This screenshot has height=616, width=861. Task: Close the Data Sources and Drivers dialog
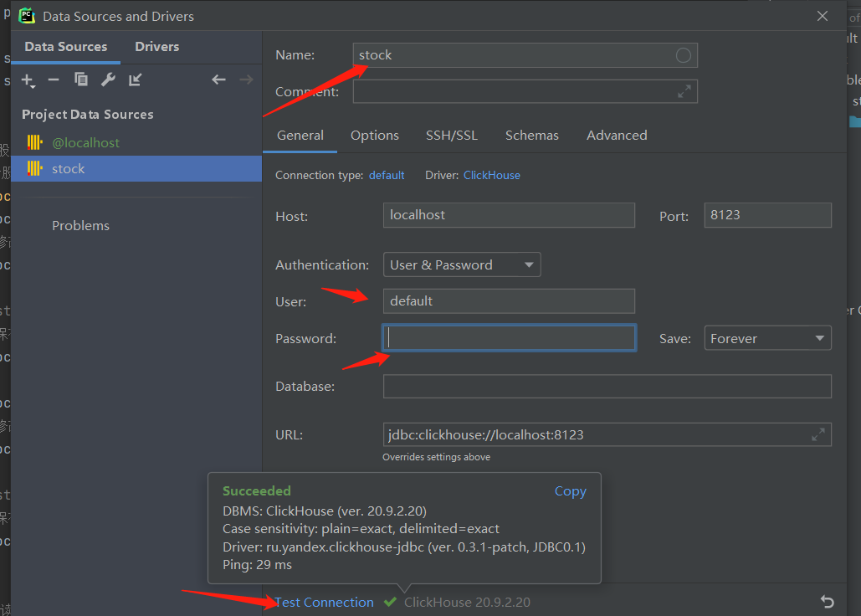point(822,16)
